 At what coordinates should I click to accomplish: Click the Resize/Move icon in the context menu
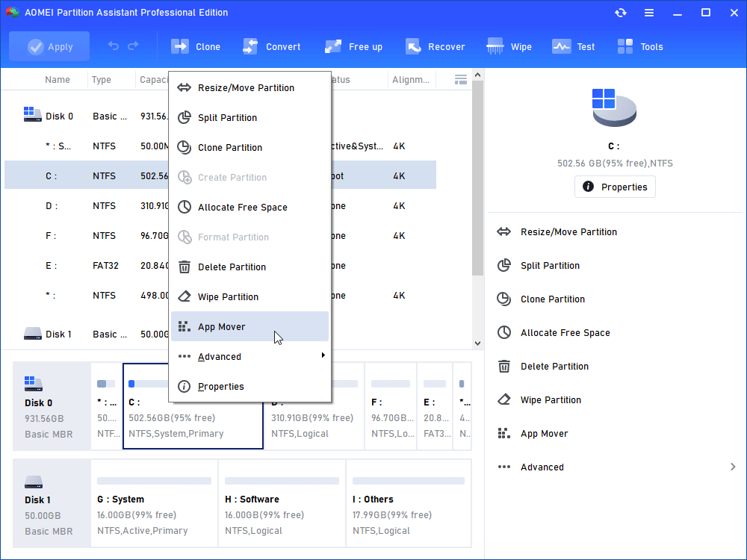pyautogui.click(x=185, y=87)
